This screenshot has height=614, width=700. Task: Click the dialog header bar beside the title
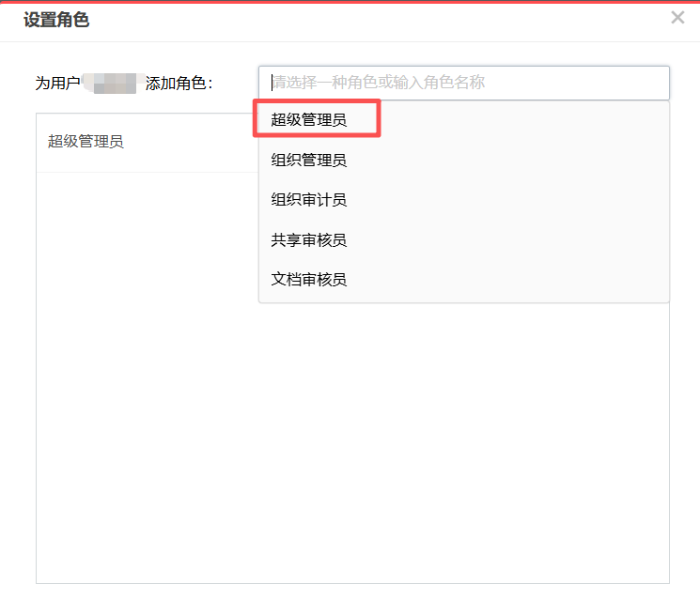coord(380,21)
